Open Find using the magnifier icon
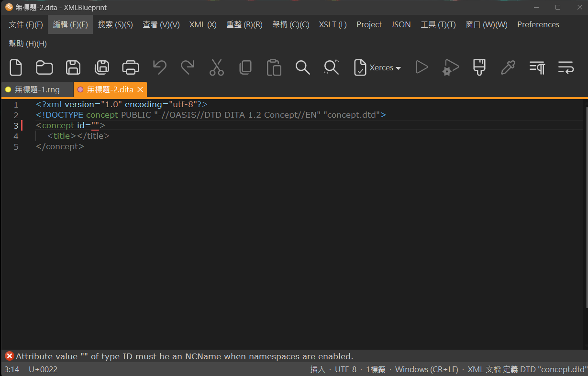The width and height of the screenshot is (588, 376). [302, 67]
